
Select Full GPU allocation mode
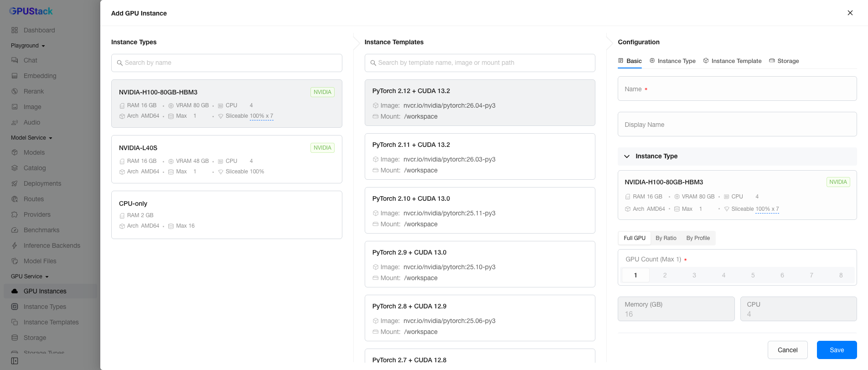(x=635, y=238)
